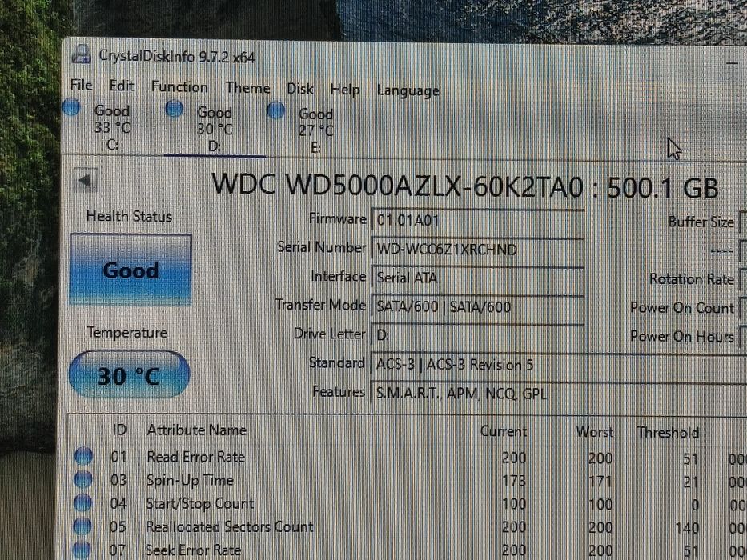Click the ID column header
The image size is (747, 560).
(x=119, y=430)
